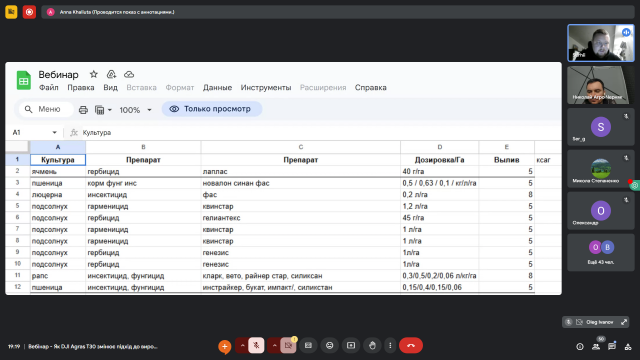Click the cell 0,15/0,4/0,15/0,06
This screenshot has width=640, height=360.
tap(440, 287)
